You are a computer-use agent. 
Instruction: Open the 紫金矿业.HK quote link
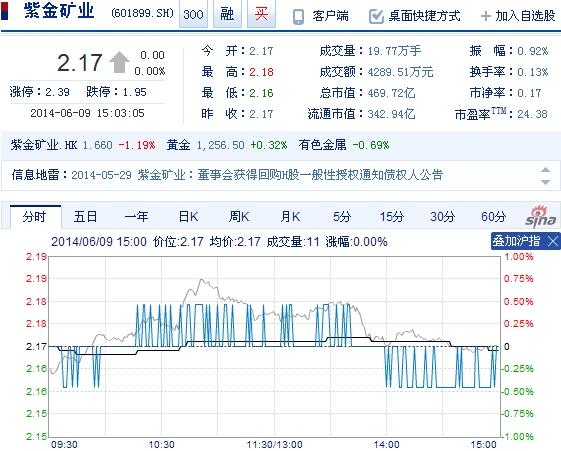(44, 145)
